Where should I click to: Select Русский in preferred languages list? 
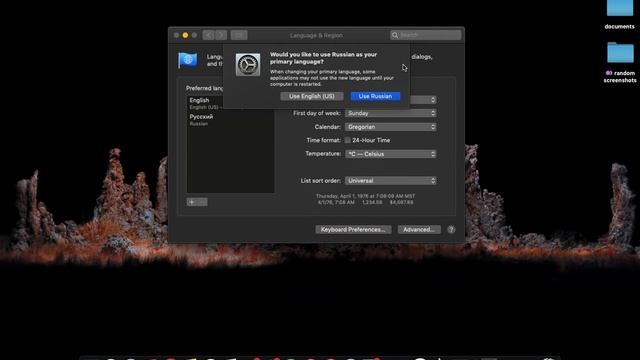(230, 120)
